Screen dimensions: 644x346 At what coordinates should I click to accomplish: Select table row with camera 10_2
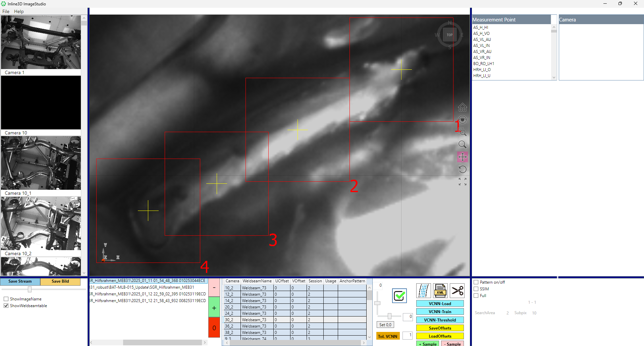(295, 288)
